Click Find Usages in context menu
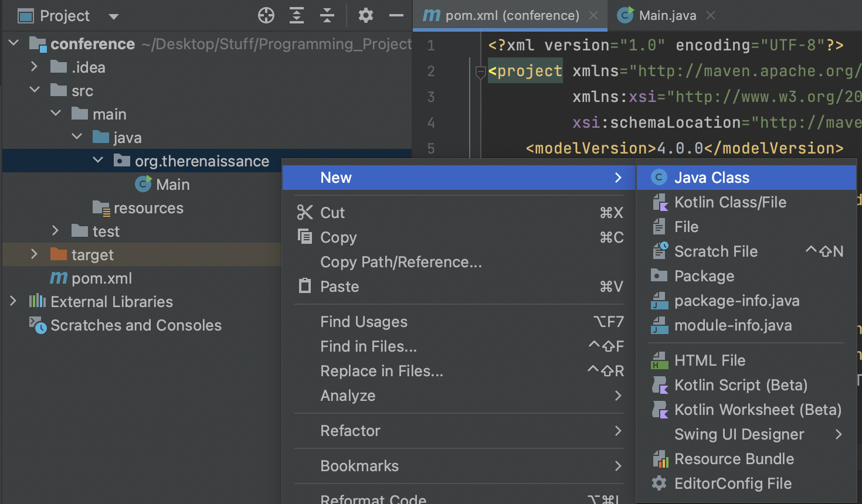 [x=364, y=322]
